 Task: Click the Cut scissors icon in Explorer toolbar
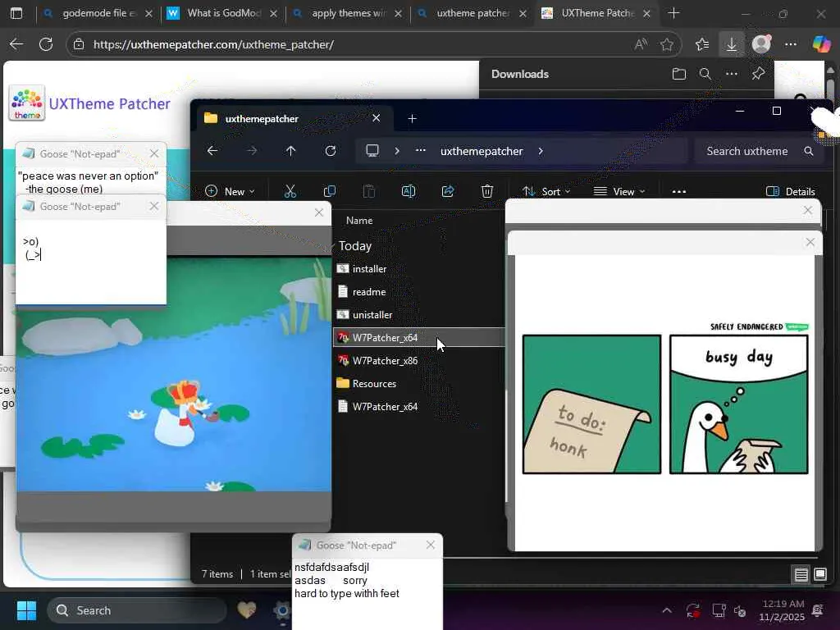[x=290, y=191]
